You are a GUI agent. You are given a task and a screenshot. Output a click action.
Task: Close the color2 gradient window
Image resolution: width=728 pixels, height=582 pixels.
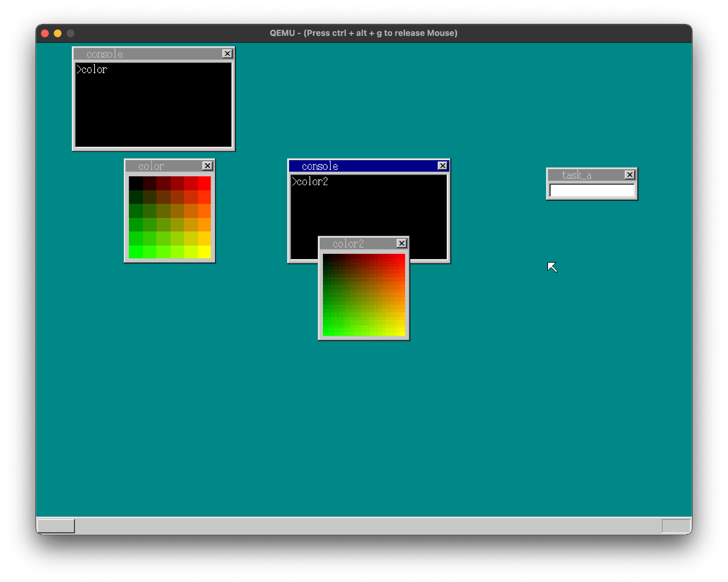[x=402, y=243]
